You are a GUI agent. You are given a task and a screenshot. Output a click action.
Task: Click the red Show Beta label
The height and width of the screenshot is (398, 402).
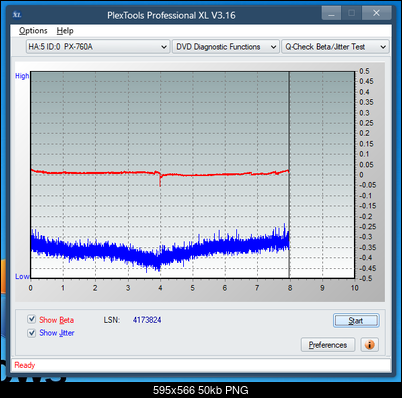[x=57, y=320]
